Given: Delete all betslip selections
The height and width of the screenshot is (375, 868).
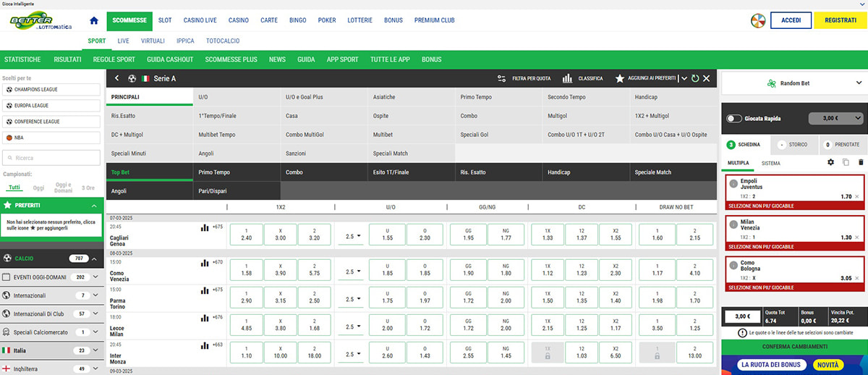Looking at the screenshot, I should tap(860, 163).
